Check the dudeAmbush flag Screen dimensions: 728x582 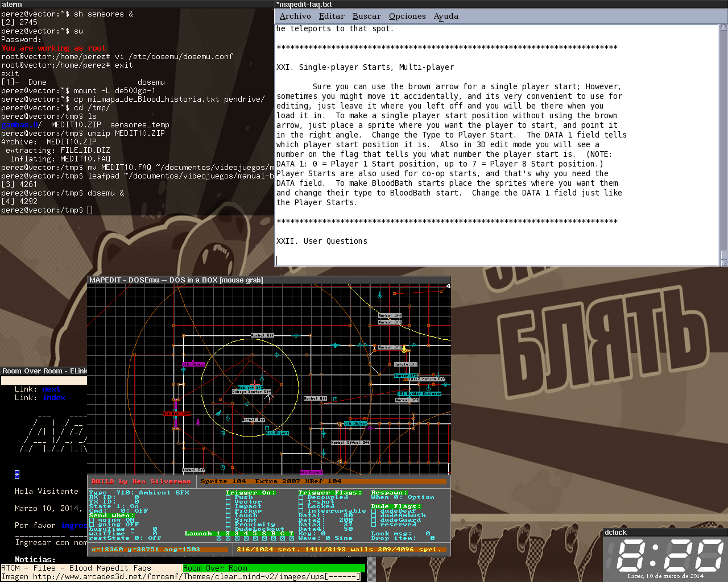pos(374,516)
